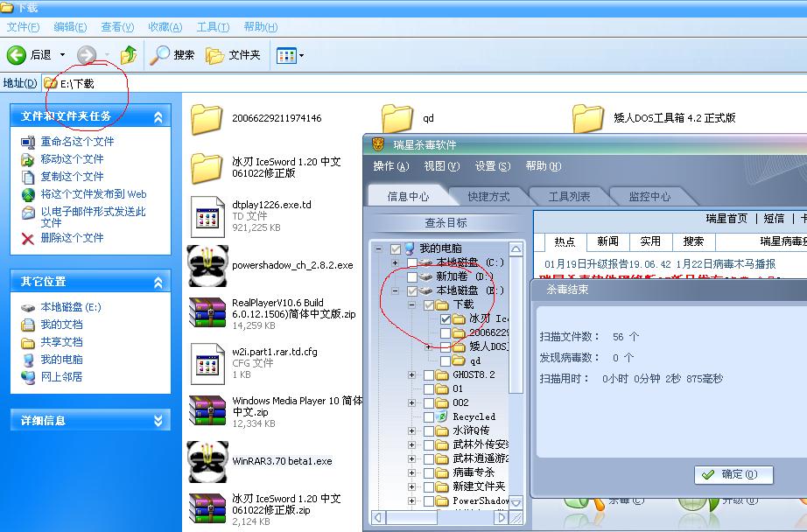Screen dimensions: 807x532
Task: Select the RealPlayerV10.6 zip archive icon
Action: coord(207,313)
